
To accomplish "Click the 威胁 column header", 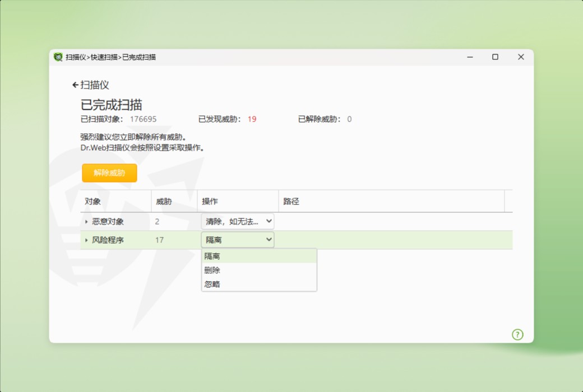I will point(164,201).
